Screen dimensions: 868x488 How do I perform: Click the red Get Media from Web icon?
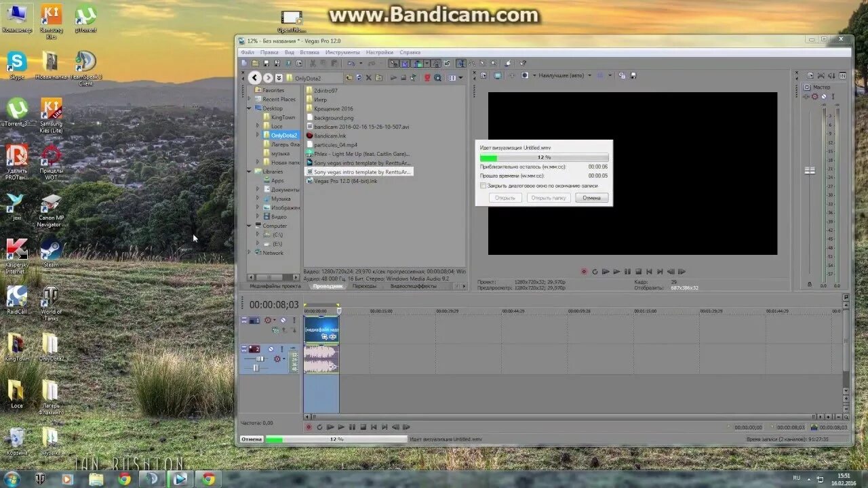(427, 78)
